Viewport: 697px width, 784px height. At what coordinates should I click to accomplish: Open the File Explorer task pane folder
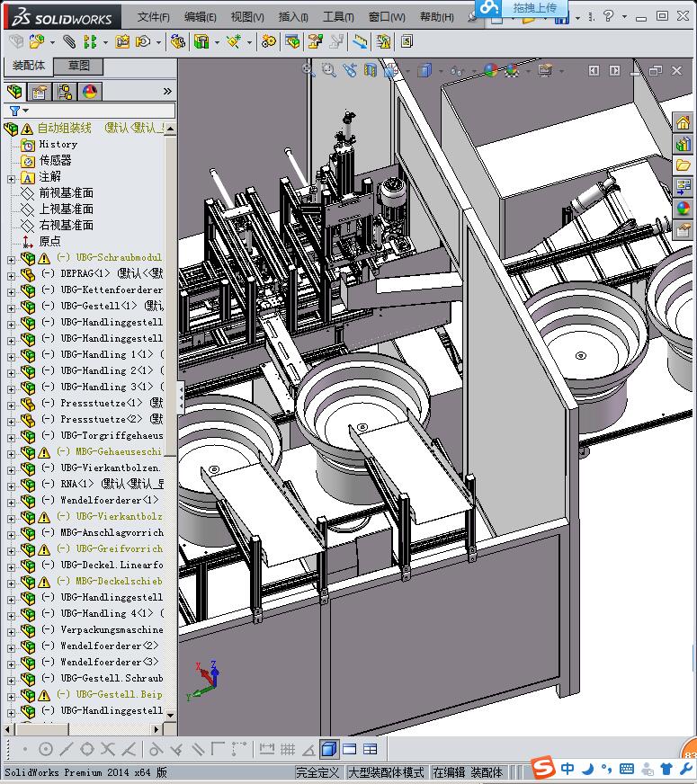pyautogui.click(x=683, y=165)
